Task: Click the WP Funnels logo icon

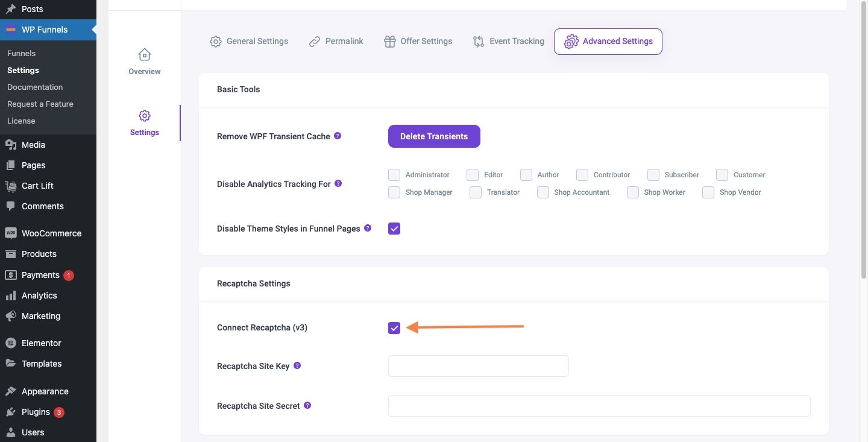Action: click(x=11, y=30)
